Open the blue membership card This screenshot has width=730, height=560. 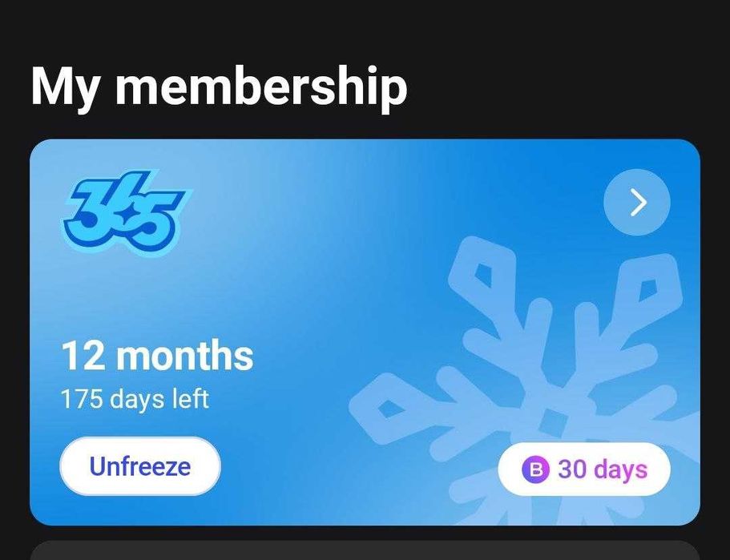(x=365, y=332)
